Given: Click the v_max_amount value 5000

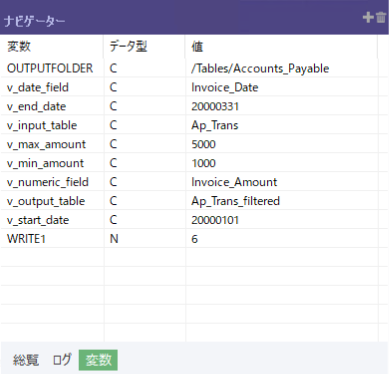Looking at the screenshot, I should point(203,144).
